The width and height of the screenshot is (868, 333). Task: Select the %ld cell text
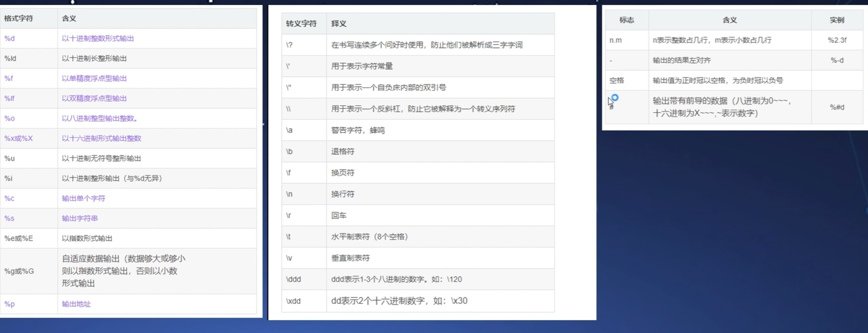(x=10, y=58)
